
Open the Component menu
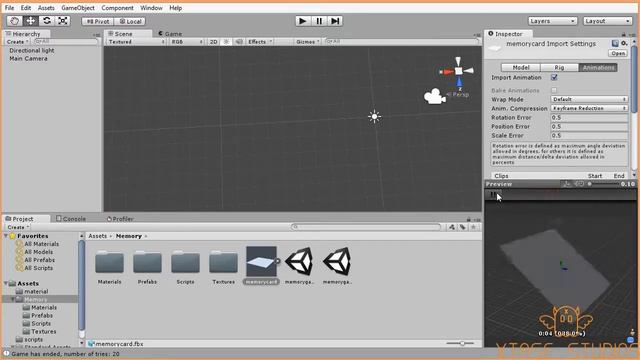coord(118,8)
